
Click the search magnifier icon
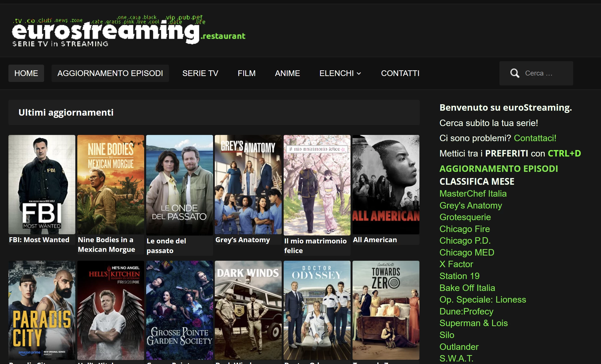click(x=515, y=73)
